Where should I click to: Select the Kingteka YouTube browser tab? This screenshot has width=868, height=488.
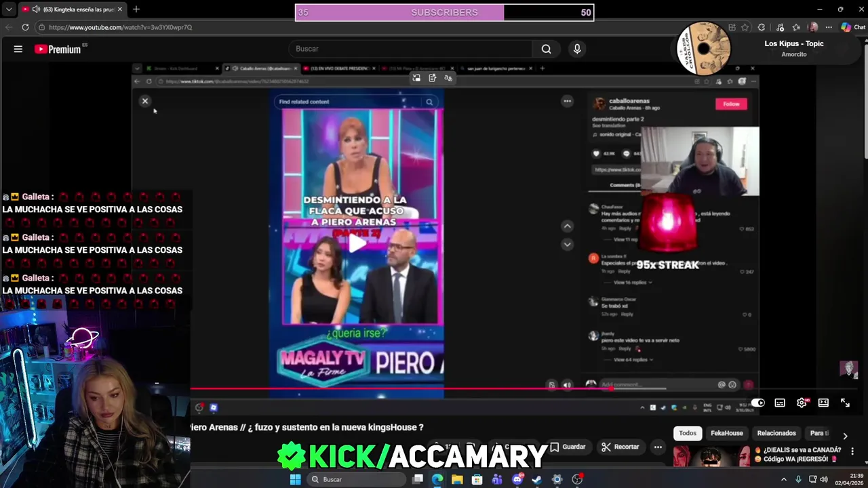click(71, 9)
